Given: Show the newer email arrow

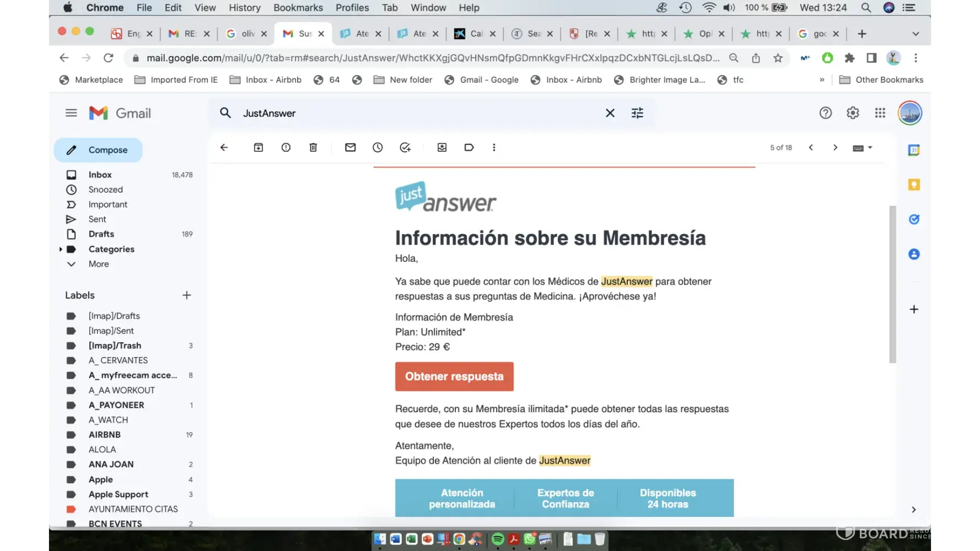Looking at the screenshot, I should click(x=811, y=148).
